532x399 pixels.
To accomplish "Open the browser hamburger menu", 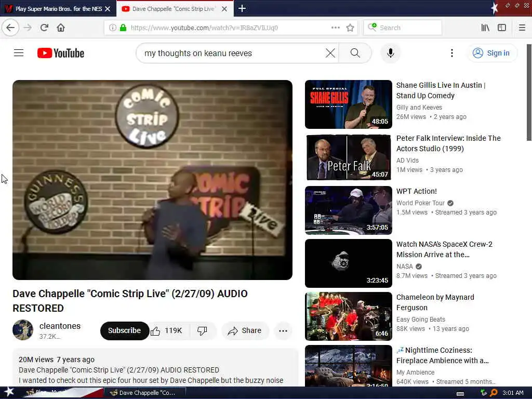I will click(x=522, y=28).
